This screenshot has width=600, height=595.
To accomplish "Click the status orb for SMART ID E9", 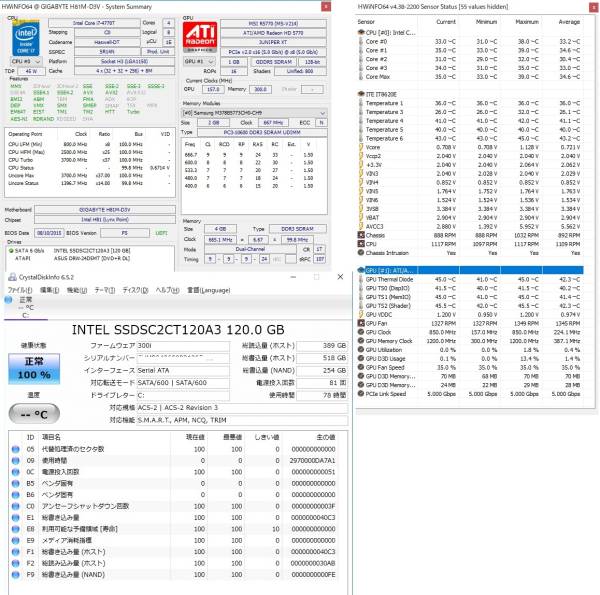I will pyautogui.click(x=15, y=541).
